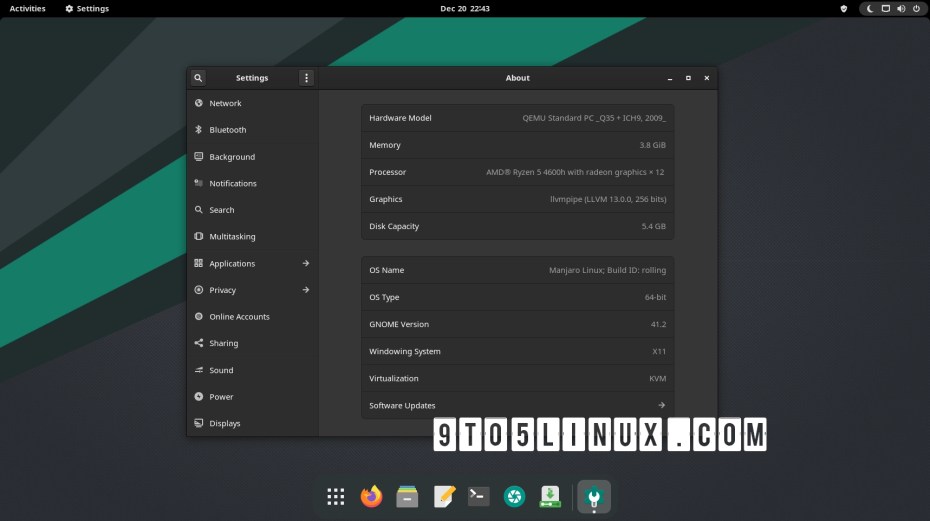Select the Applications grid icon in sidebar
This screenshot has width=930, height=521.
coord(199,263)
